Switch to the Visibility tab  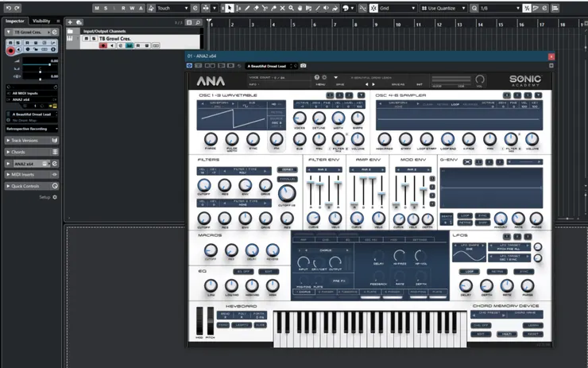pyautogui.click(x=46, y=21)
